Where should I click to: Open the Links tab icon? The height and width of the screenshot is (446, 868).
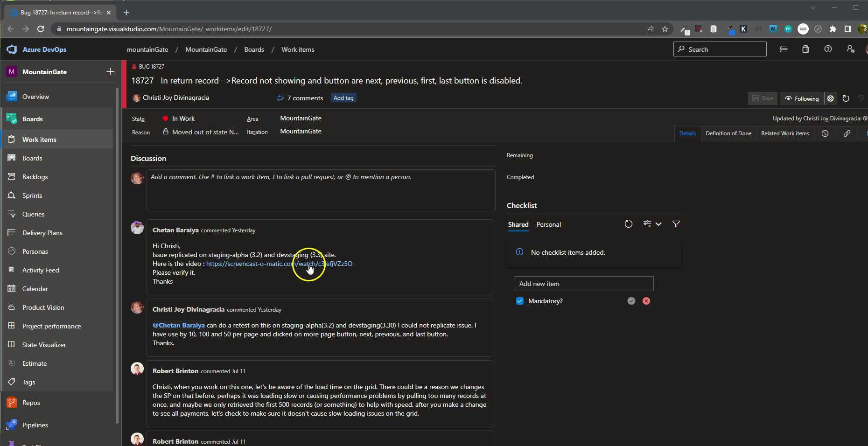click(847, 133)
